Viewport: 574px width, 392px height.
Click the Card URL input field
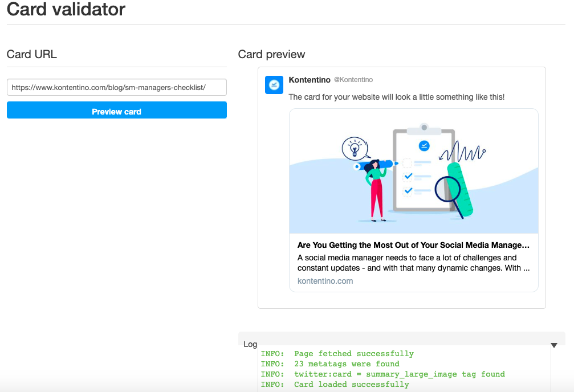point(117,88)
